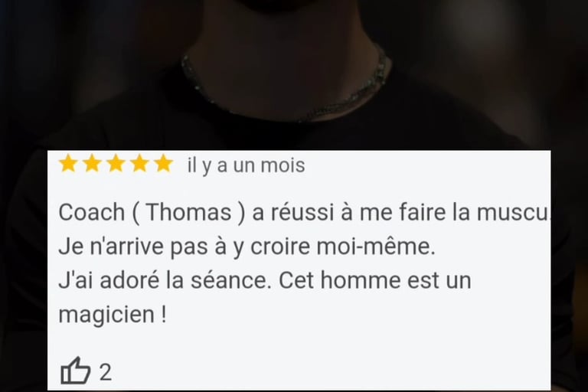Click the third yellow rating star
Screen dimensions: 588x392
tap(116, 164)
